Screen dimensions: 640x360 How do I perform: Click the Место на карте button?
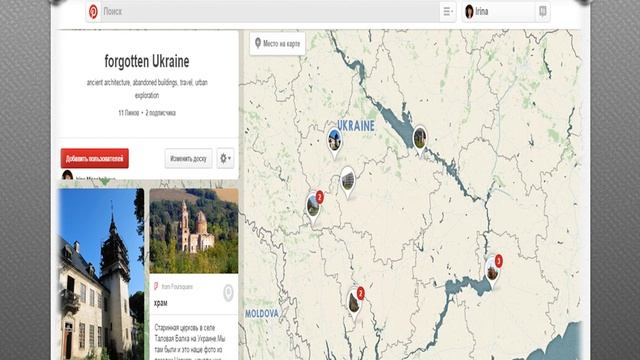click(278, 43)
